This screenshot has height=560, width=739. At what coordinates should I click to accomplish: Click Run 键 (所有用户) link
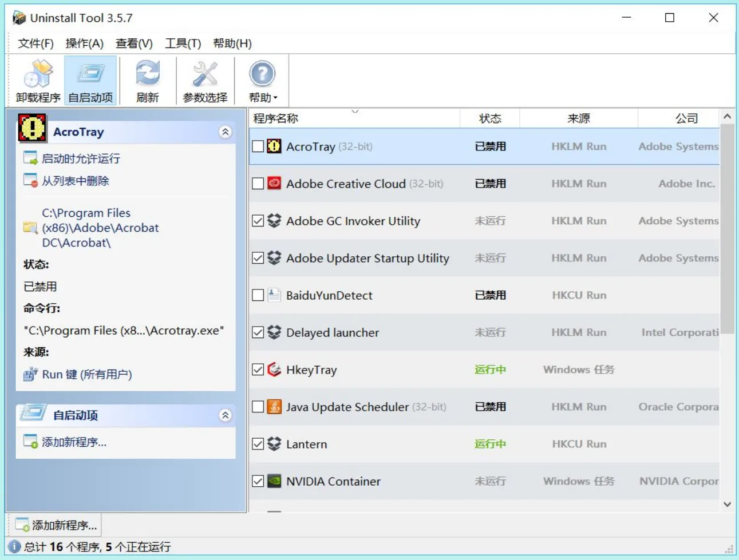[87, 375]
